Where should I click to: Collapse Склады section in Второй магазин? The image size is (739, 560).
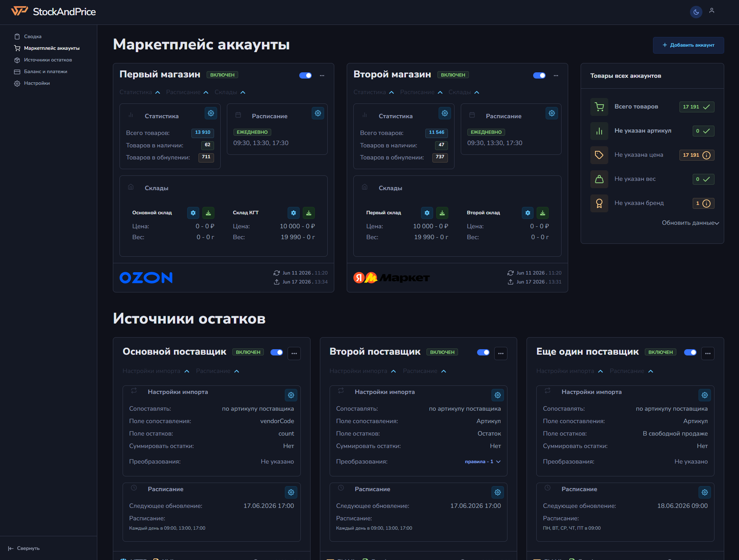[x=464, y=92]
